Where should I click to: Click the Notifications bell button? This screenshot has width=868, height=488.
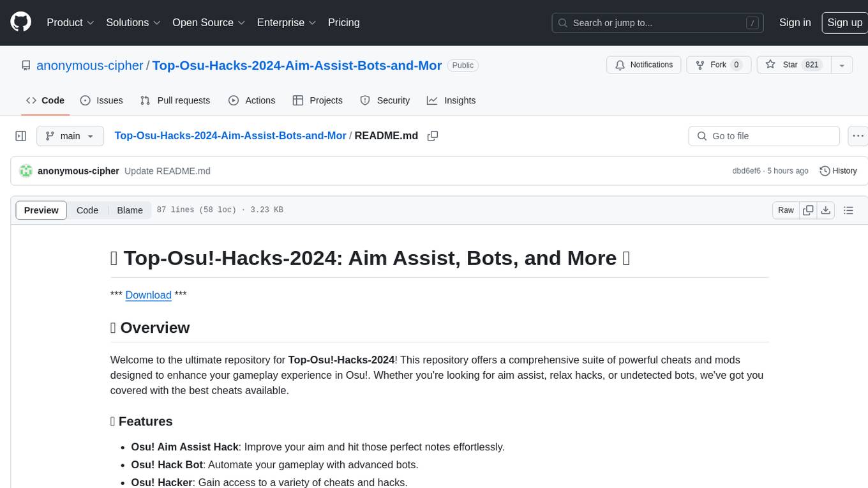[x=644, y=65]
